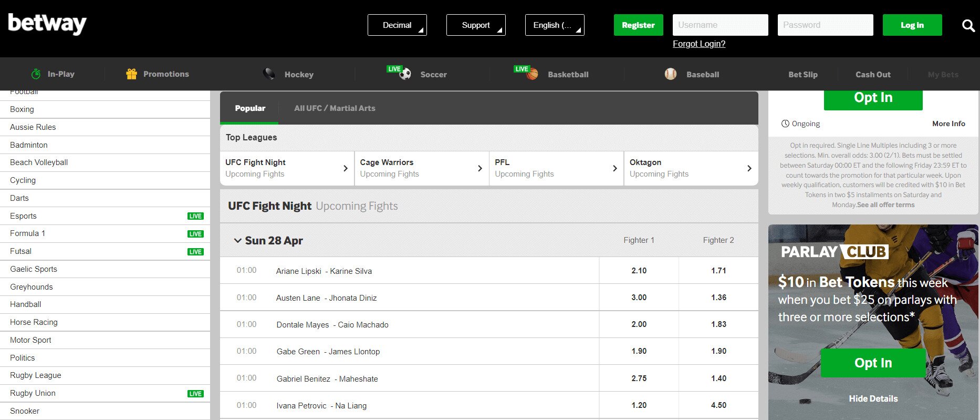Bet on Caio Machado at 1.83
The image size is (980, 420).
pos(718,324)
